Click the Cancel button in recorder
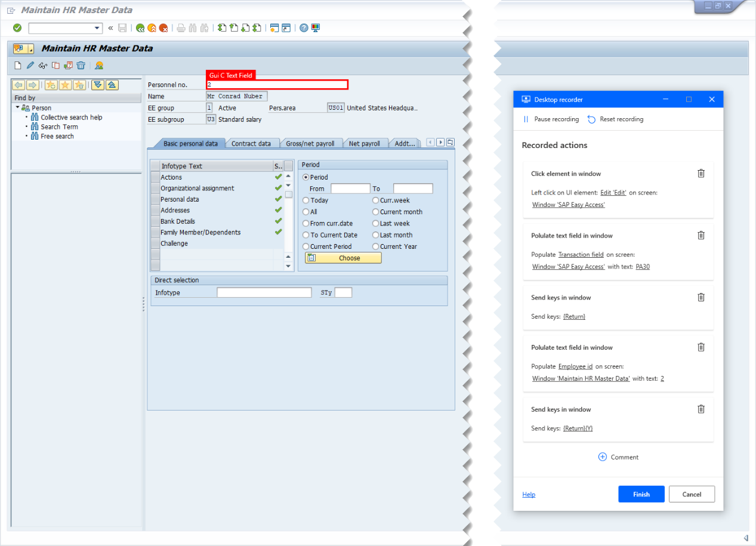Image resolution: width=756 pixels, height=546 pixels. pos(692,494)
